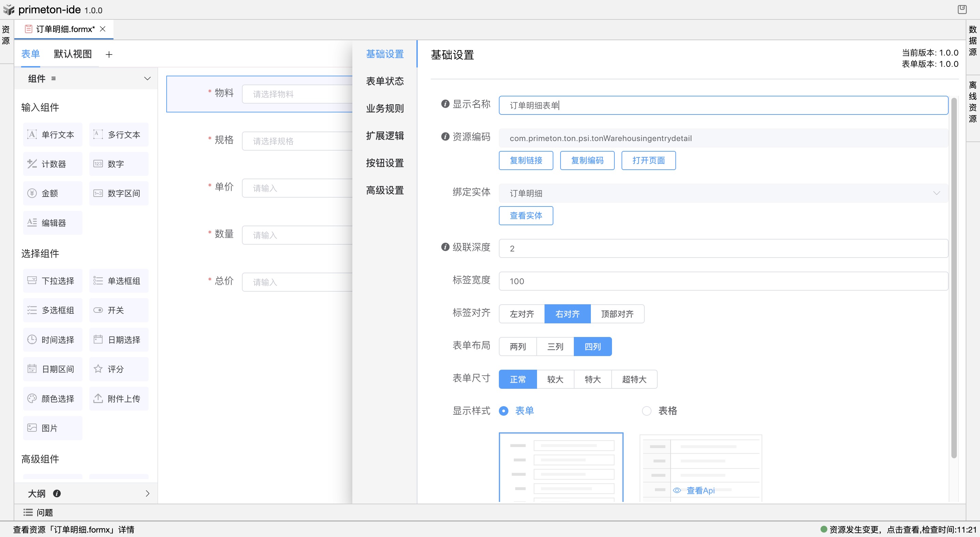Image resolution: width=980 pixels, height=537 pixels.
Task: Expand the 大纲 panel arrow
Action: [147, 493]
